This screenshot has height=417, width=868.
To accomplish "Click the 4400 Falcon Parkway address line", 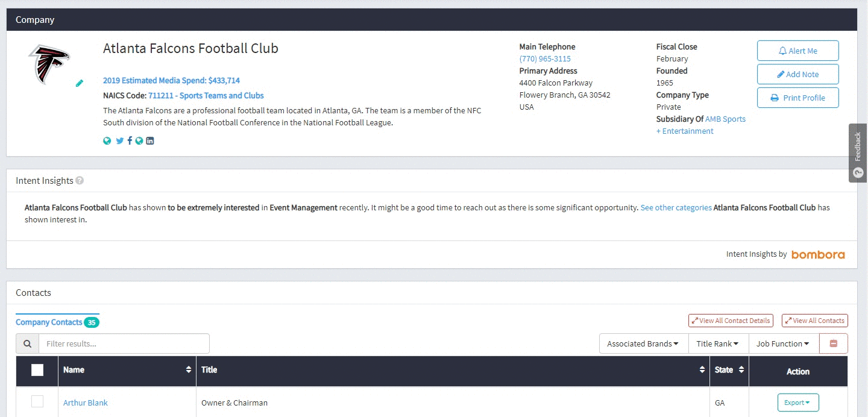I will 556,83.
